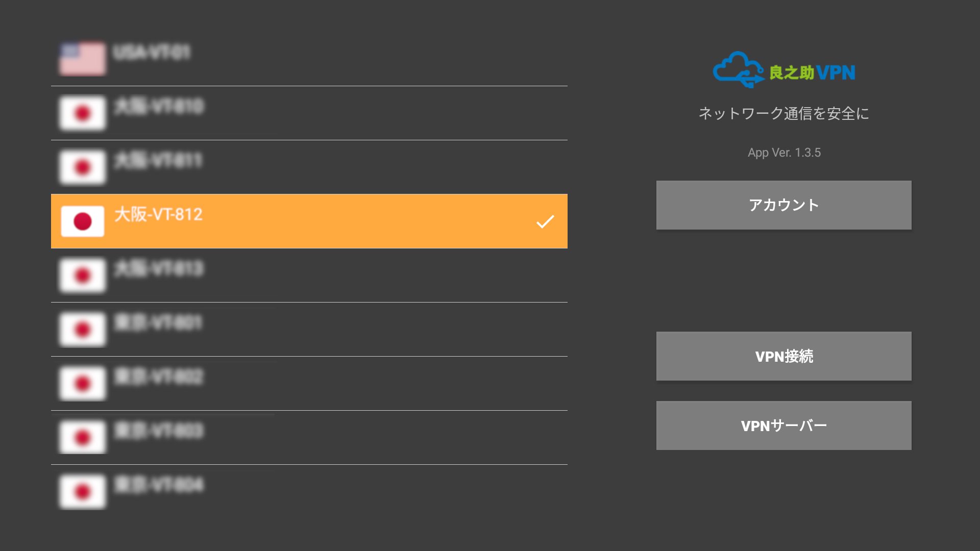This screenshot has height=551, width=980.
Task: Click the ネットワーク通信を安全に tagline
Action: point(783,113)
